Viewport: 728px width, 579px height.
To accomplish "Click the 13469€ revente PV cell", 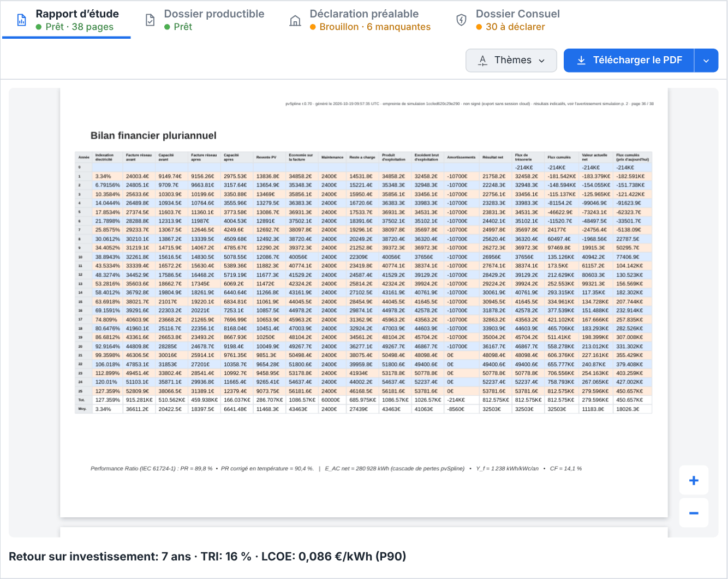I will pyautogui.click(x=270, y=194).
